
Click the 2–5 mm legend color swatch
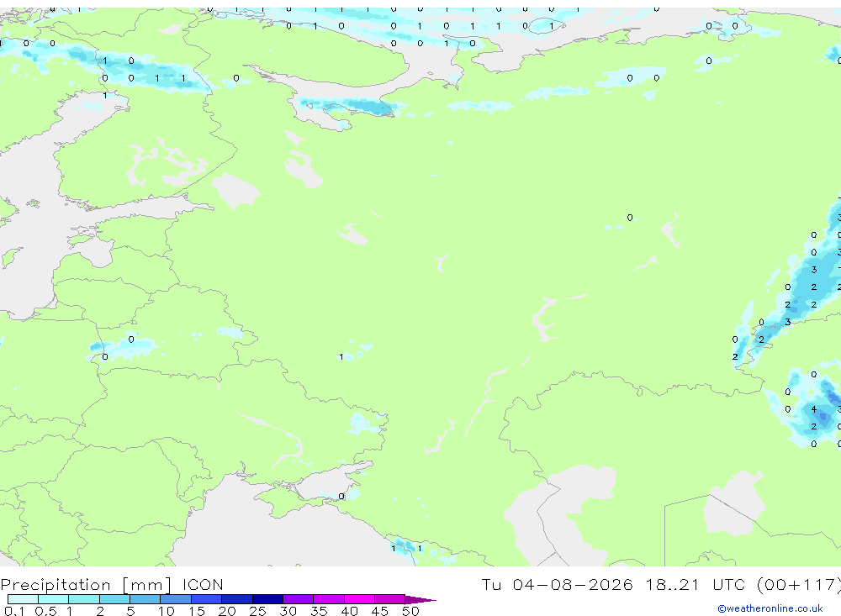(114, 599)
